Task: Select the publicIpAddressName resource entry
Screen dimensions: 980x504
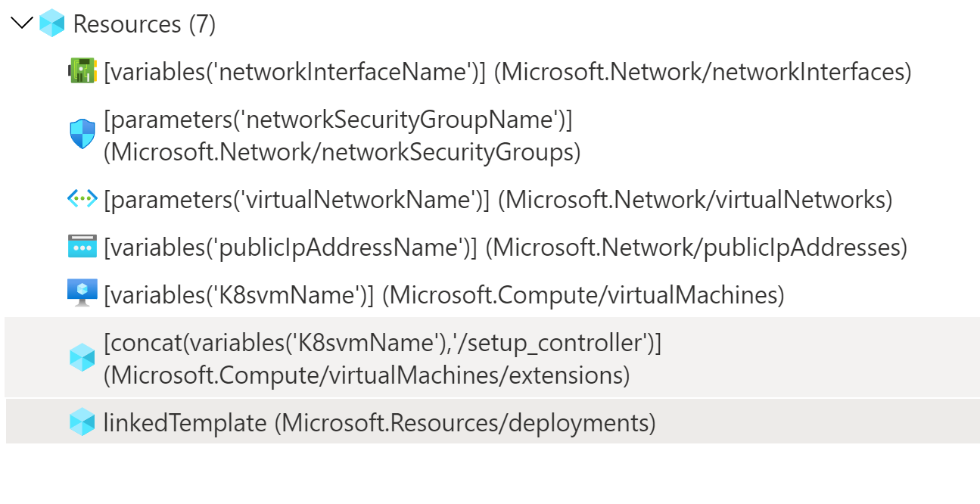Action: (378, 247)
